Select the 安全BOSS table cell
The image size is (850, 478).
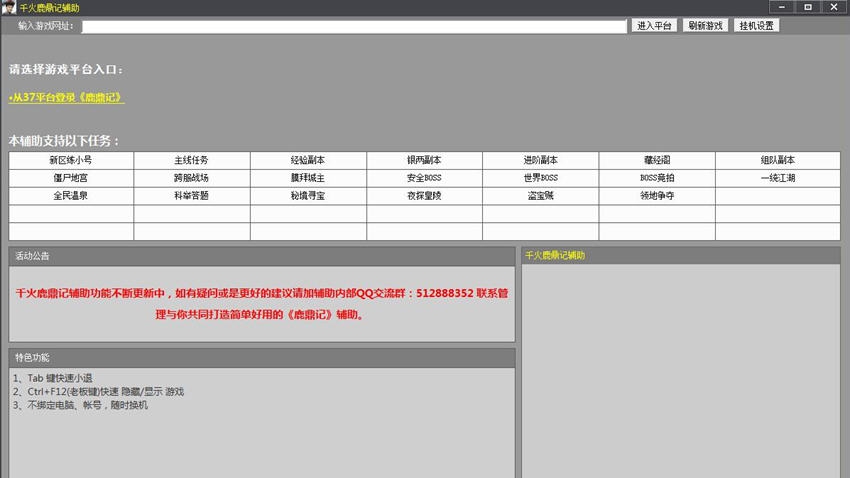click(x=424, y=178)
